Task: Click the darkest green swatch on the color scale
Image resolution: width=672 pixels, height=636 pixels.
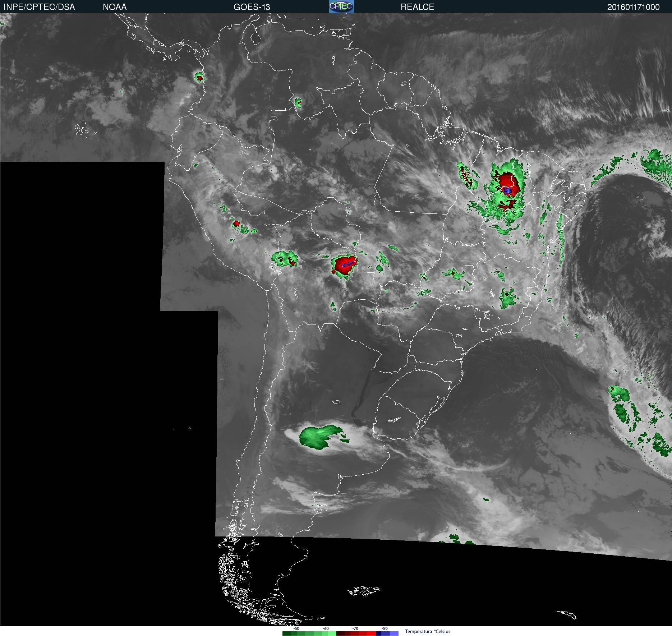Action: [x=287, y=633]
